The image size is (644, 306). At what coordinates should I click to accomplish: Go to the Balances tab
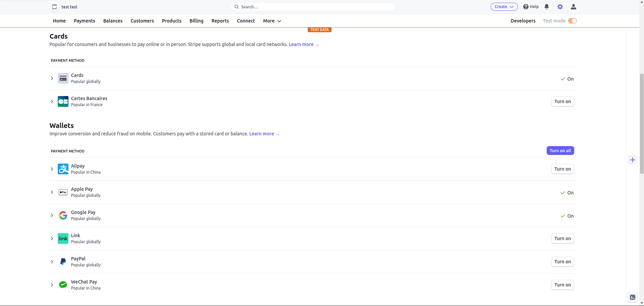pyautogui.click(x=113, y=21)
